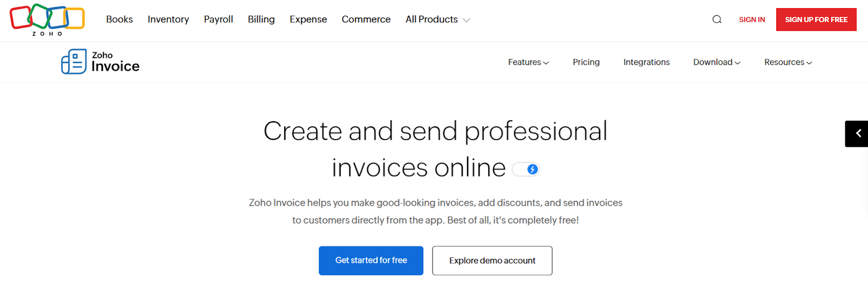Expand the Download dropdown menu
The width and height of the screenshot is (868, 305).
pos(716,62)
